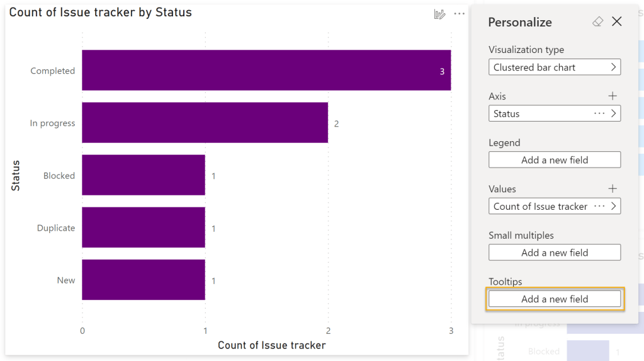
Task: Open the ellipsis menu on Status field
Action: 599,113
